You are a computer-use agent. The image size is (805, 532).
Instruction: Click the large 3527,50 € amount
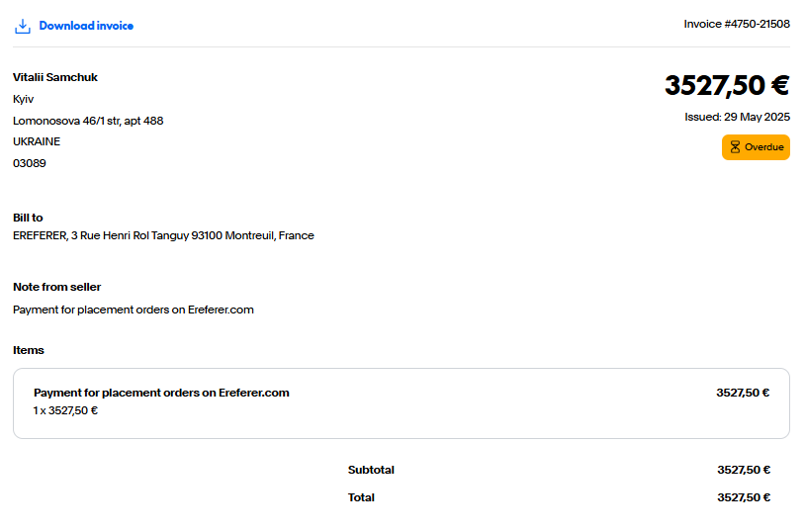727,85
